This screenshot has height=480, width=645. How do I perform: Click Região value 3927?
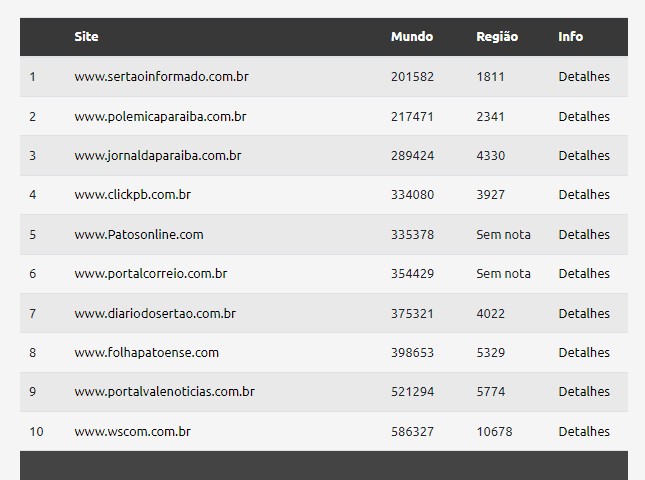[490, 194]
